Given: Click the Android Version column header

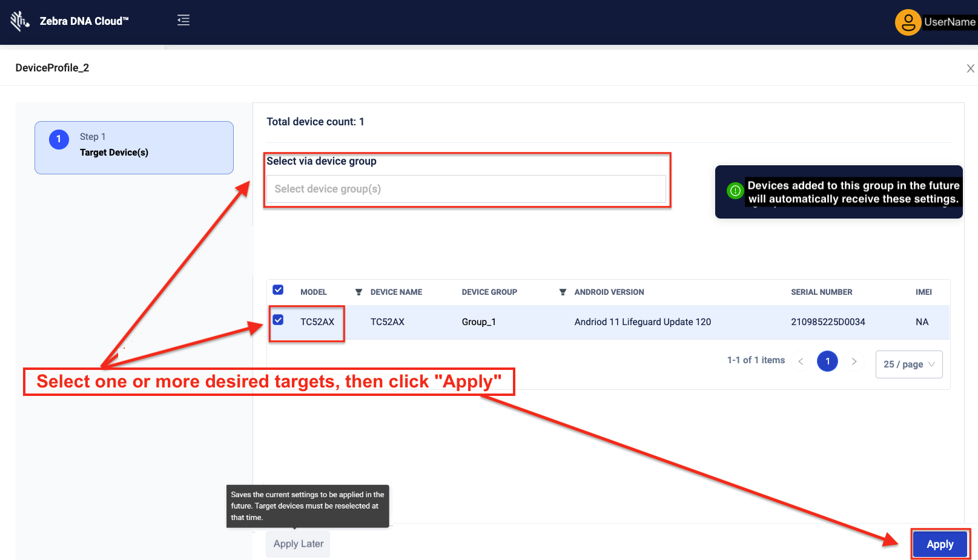Looking at the screenshot, I should click(x=609, y=292).
